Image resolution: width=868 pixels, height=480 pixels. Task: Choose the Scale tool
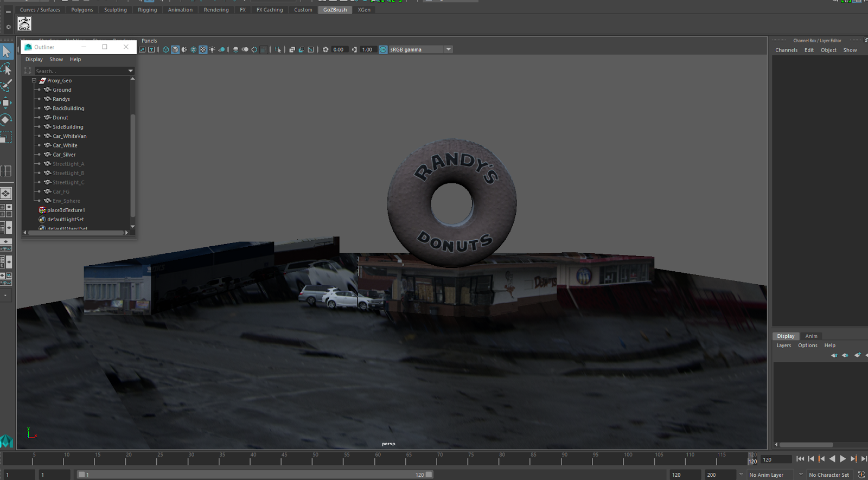[x=6, y=137]
